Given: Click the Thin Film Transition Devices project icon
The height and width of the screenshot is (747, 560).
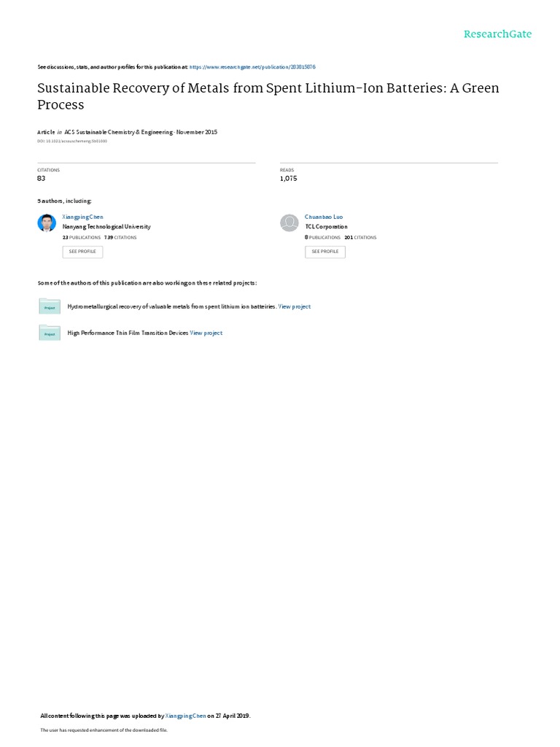Looking at the screenshot, I should pos(50,333).
